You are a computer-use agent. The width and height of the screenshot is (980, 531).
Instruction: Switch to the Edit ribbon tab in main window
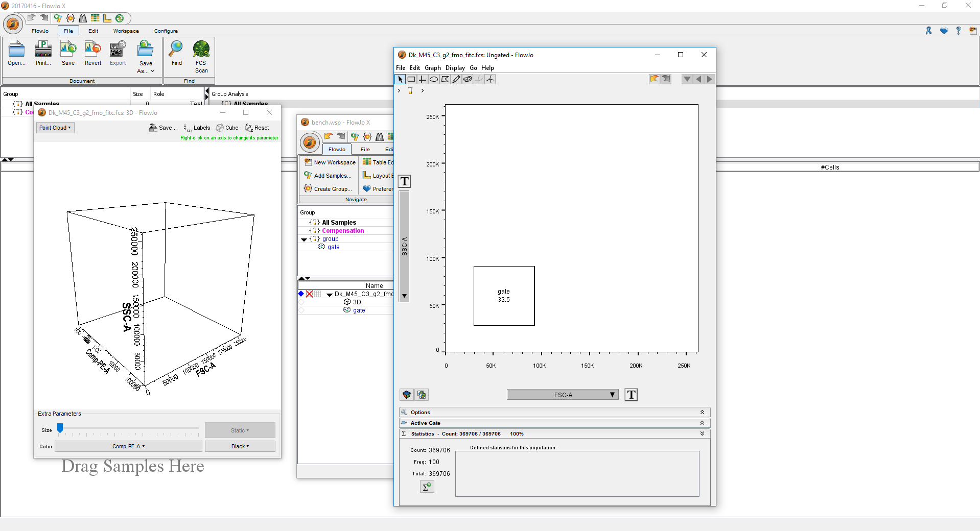coord(93,31)
